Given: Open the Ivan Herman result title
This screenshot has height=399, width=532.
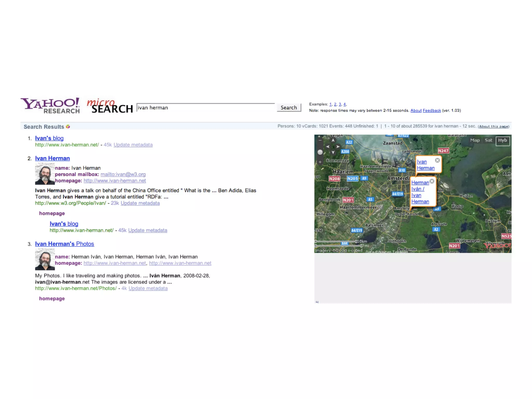Looking at the screenshot, I should pos(52,158).
